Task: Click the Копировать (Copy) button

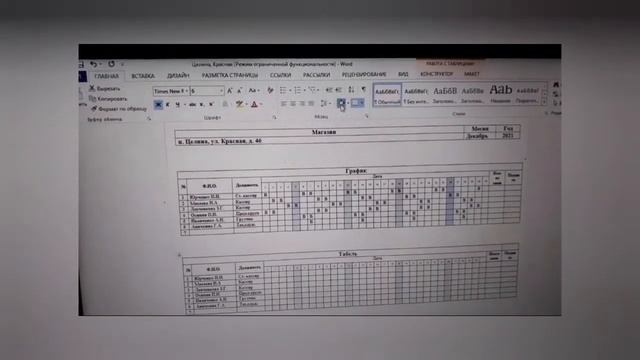Action: (x=108, y=99)
